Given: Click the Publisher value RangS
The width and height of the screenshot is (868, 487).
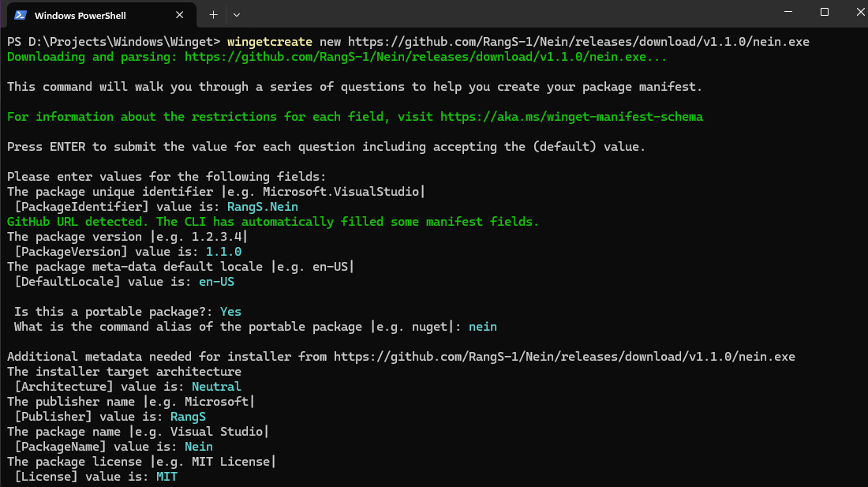Looking at the screenshot, I should (x=188, y=417).
